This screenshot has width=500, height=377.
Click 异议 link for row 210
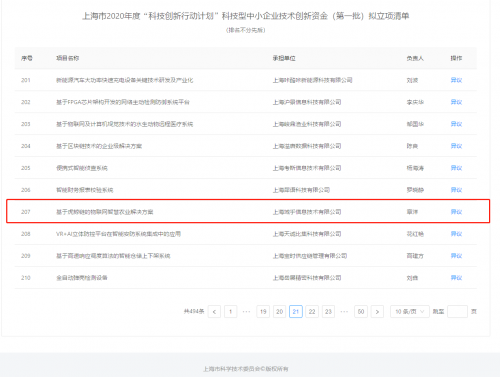(456, 278)
